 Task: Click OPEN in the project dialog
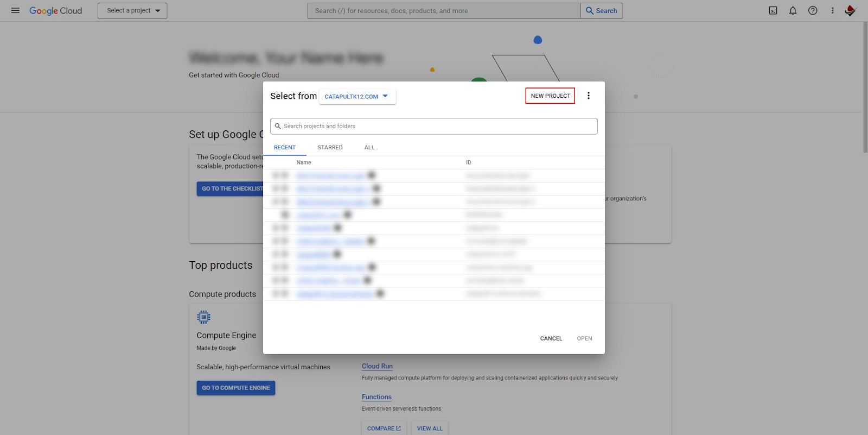point(585,338)
